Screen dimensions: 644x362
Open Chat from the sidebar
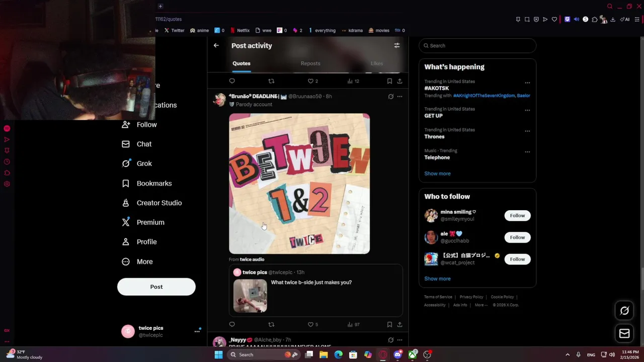[x=137, y=144]
